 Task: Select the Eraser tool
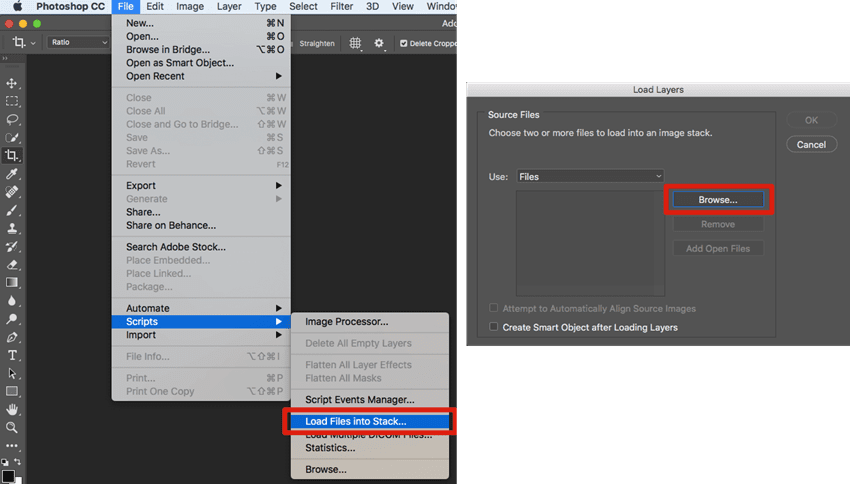[x=11, y=264]
